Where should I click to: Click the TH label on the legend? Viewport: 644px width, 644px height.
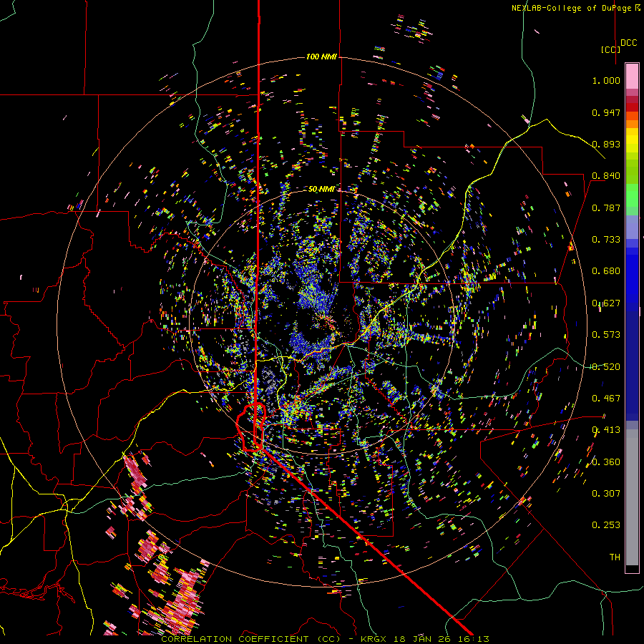[x=615, y=557]
